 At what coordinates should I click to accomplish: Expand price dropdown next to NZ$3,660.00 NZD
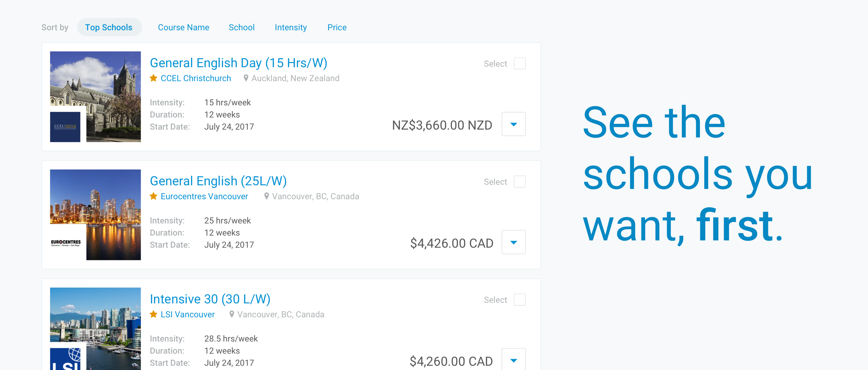click(514, 124)
